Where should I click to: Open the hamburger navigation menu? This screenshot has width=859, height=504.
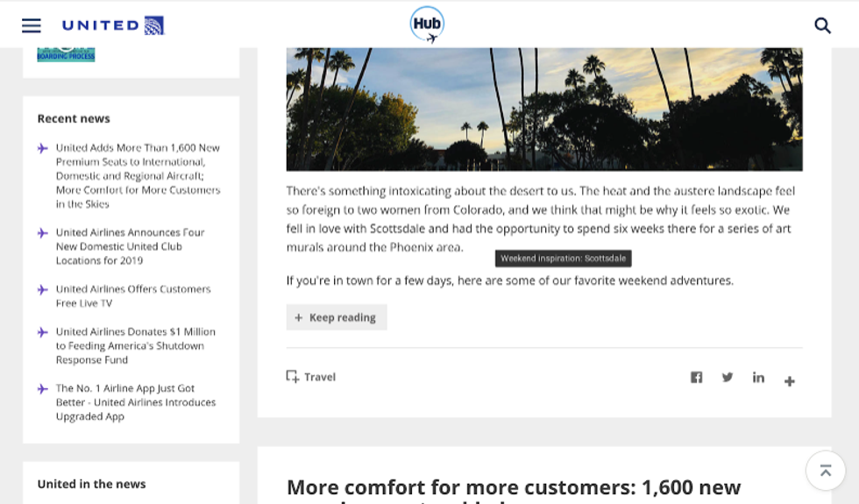(32, 25)
